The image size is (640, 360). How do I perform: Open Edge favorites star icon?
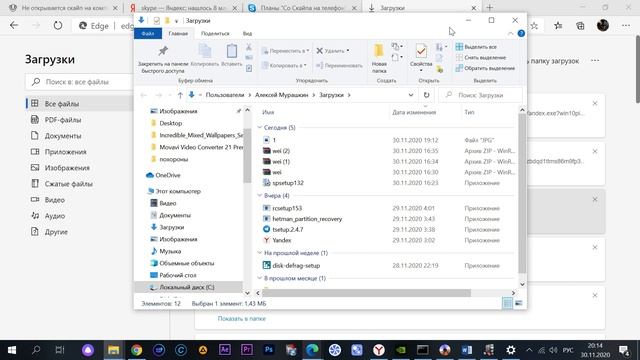click(x=558, y=26)
